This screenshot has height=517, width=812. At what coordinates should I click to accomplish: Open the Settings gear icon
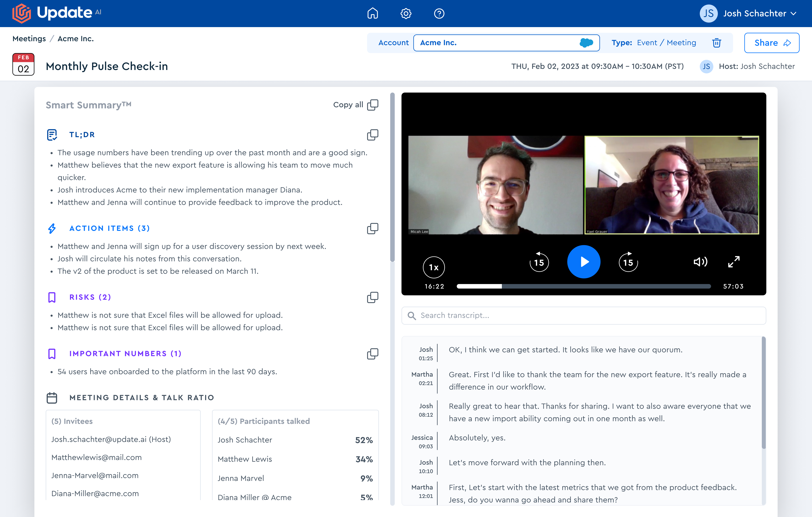pyautogui.click(x=406, y=14)
